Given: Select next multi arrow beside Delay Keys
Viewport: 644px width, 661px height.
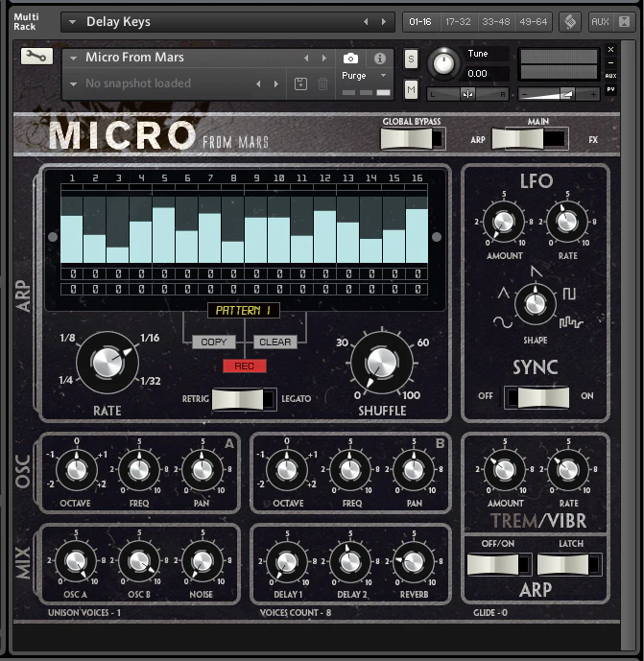Looking at the screenshot, I should point(383,21).
